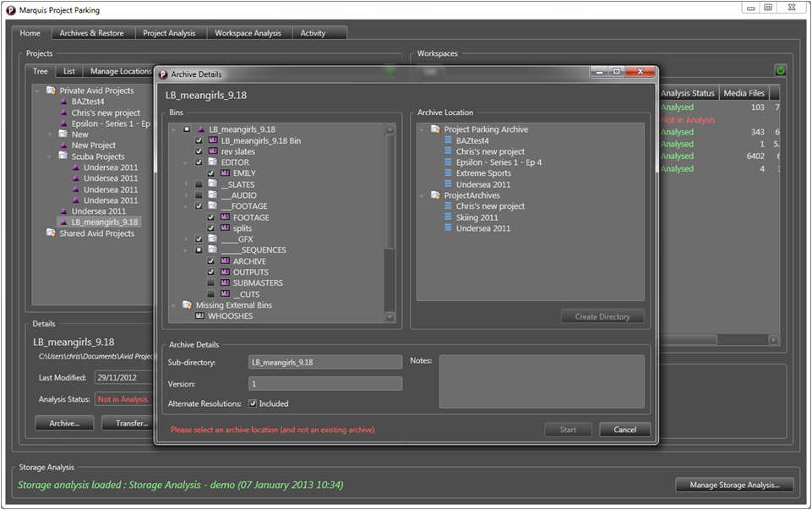Screen dimensions: 812x510
Task: Uncheck the FOOTAGE bin checkbox
Action: [x=210, y=217]
